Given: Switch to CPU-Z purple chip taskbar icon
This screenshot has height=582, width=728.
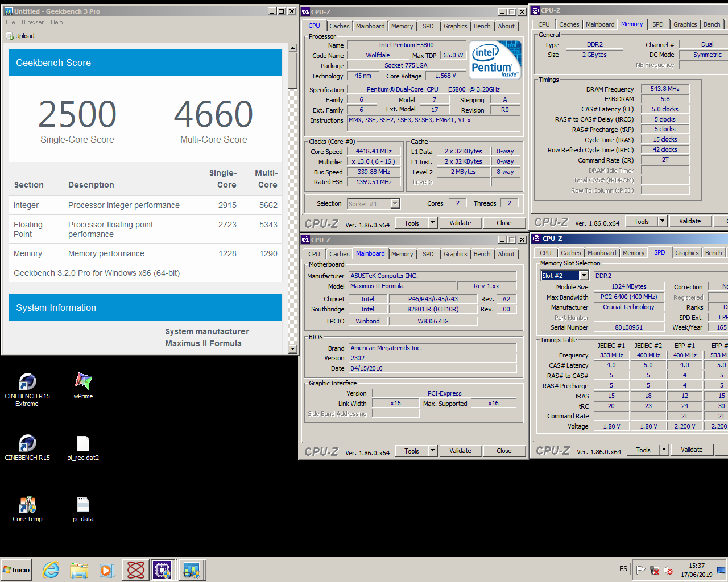Looking at the screenshot, I should click(163, 569).
